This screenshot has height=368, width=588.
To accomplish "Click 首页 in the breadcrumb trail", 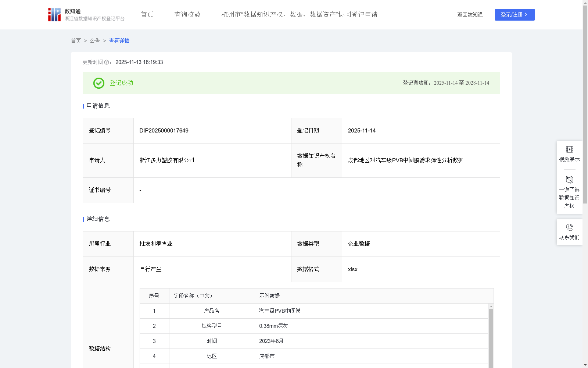I will (76, 41).
